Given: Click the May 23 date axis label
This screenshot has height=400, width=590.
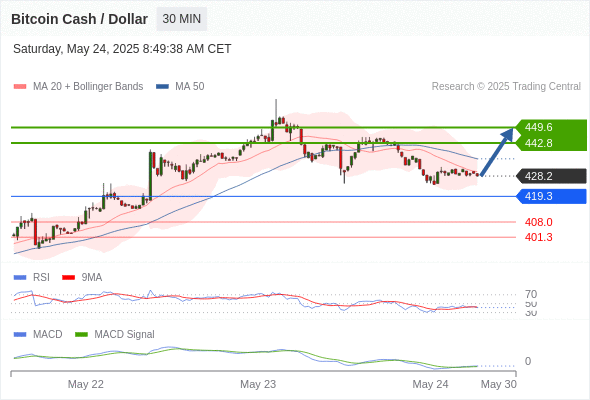Looking at the screenshot, I should [x=258, y=384].
